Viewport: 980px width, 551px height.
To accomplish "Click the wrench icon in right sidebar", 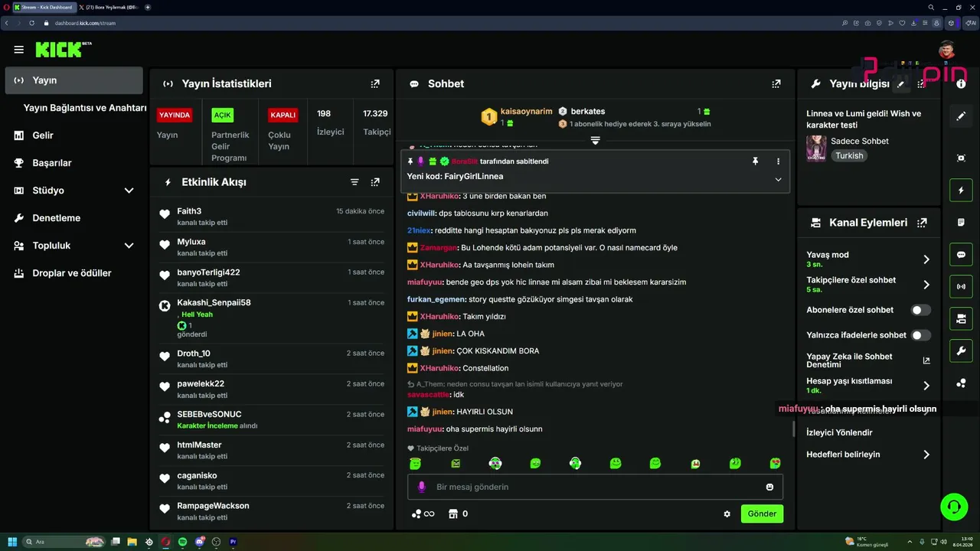I will pos(961,351).
